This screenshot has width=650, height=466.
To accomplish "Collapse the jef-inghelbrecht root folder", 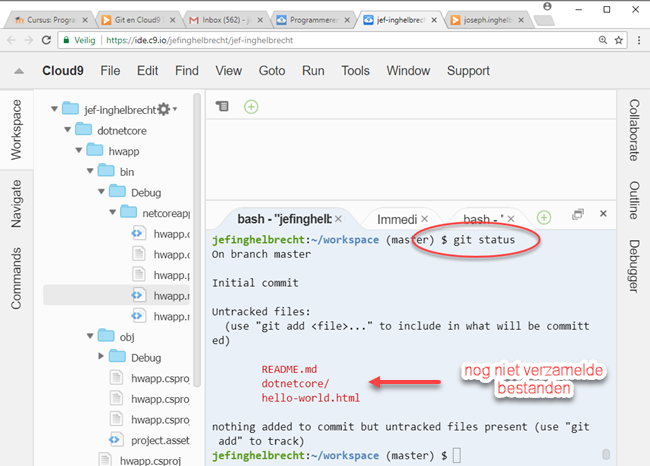I will pos(54,109).
